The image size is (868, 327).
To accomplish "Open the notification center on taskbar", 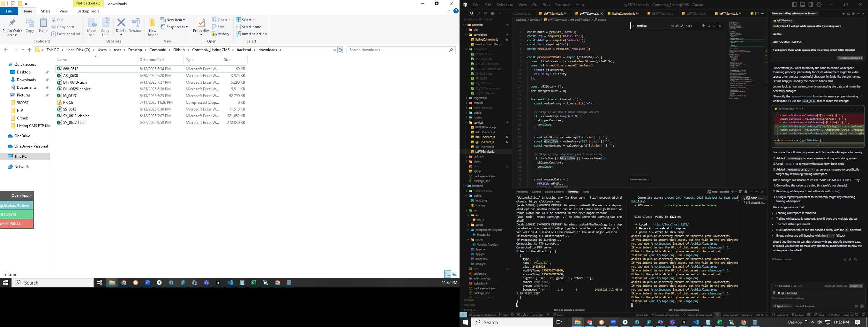I will [x=857, y=322].
